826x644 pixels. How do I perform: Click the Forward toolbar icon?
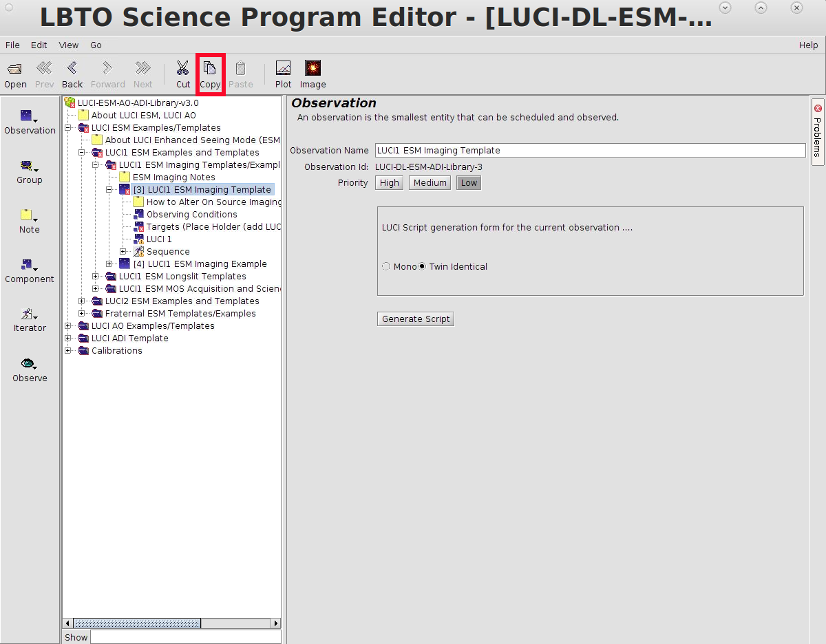click(x=108, y=74)
